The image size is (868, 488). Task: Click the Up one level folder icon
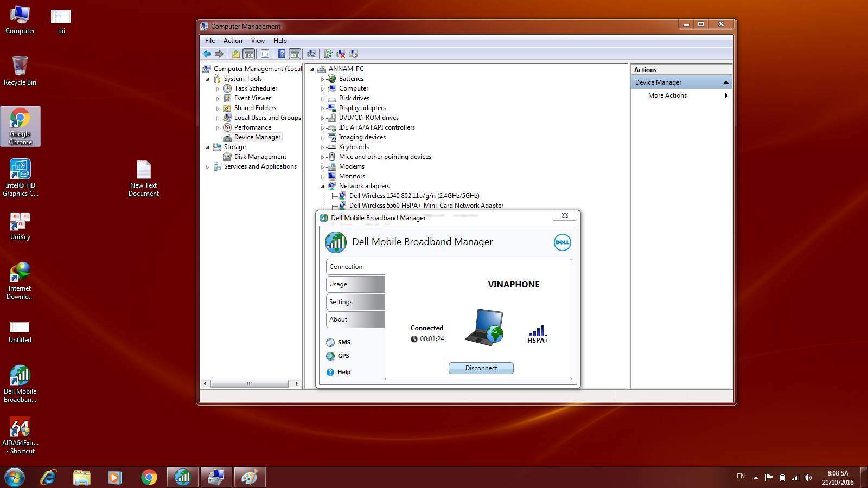coord(236,54)
